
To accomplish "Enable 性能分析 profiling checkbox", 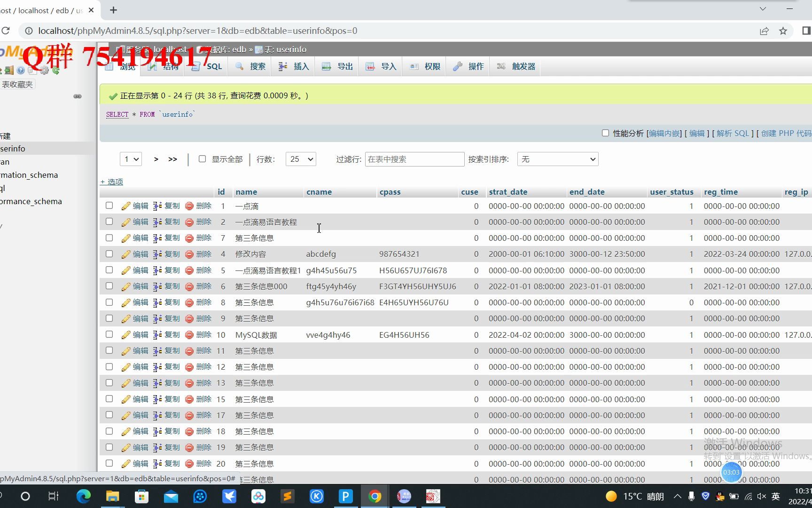I will [x=605, y=133].
